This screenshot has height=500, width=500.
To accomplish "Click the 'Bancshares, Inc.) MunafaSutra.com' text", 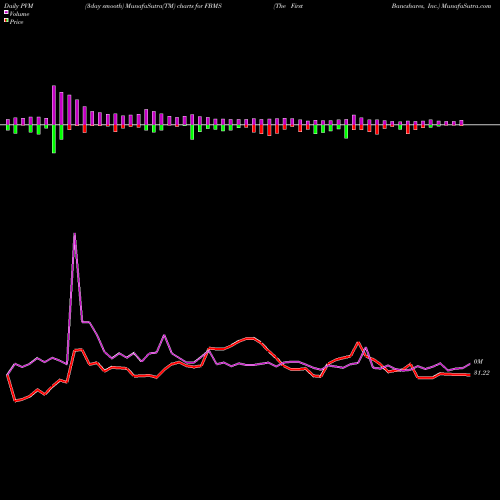I will coord(441,6).
